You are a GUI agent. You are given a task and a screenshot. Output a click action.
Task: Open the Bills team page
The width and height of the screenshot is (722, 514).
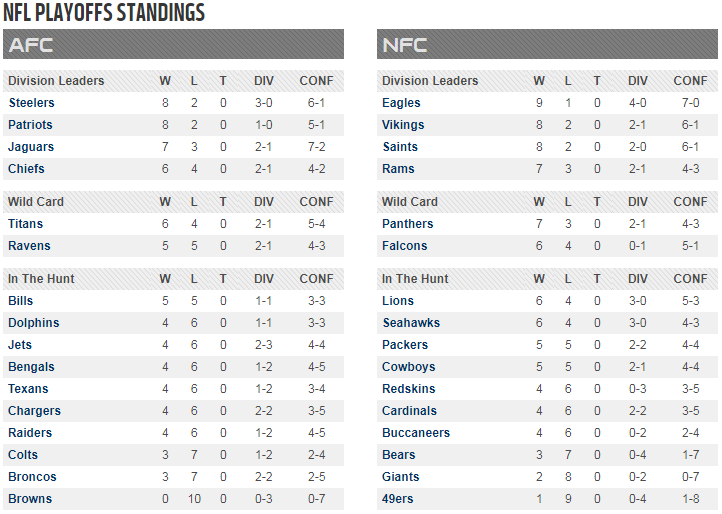click(x=21, y=301)
